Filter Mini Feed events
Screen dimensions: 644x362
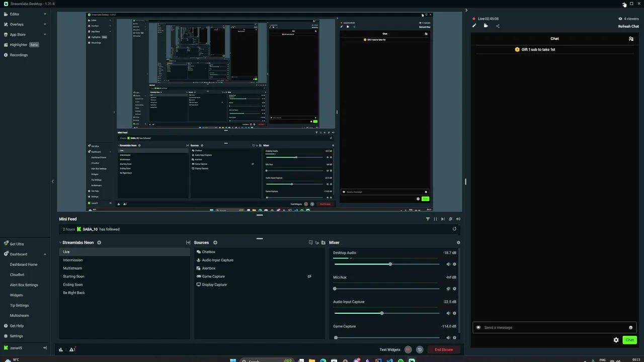click(x=428, y=219)
